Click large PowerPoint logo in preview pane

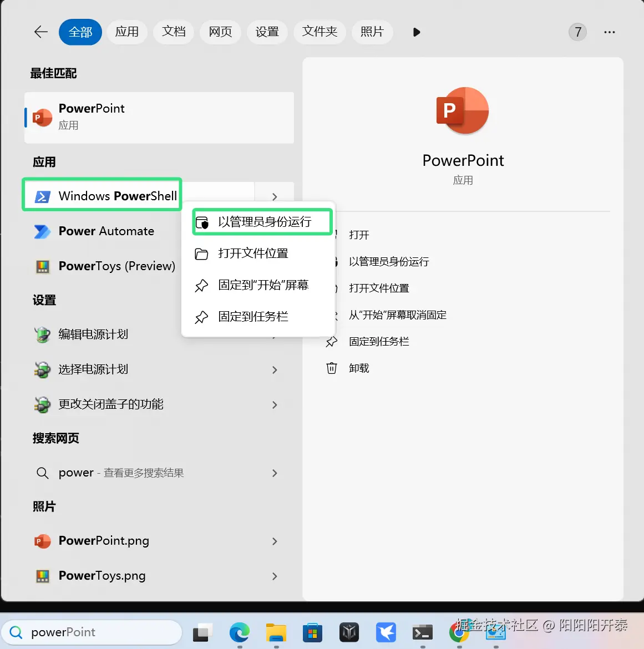pyautogui.click(x=463, y=110)
